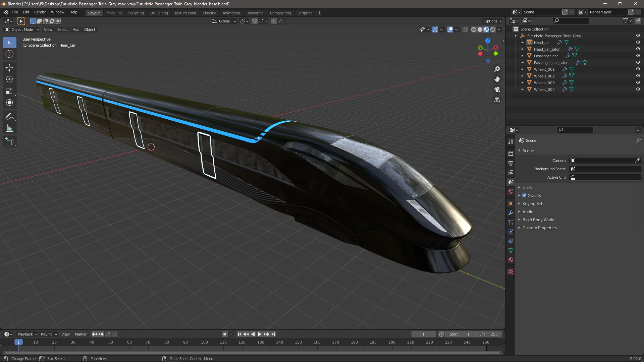Open the Tool properties tab
Image resolution: width=644 pixels, height=362 pixels.
coord(511,142)
